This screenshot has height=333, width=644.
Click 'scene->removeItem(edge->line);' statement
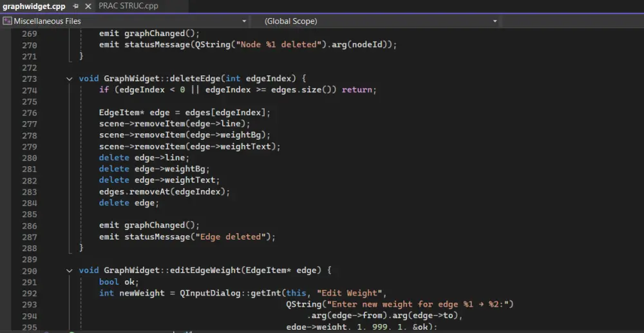tap(175, 124)
